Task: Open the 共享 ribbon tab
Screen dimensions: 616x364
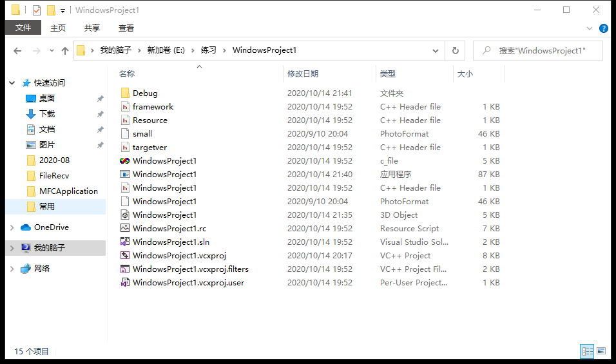Action: tap(92, 28)
